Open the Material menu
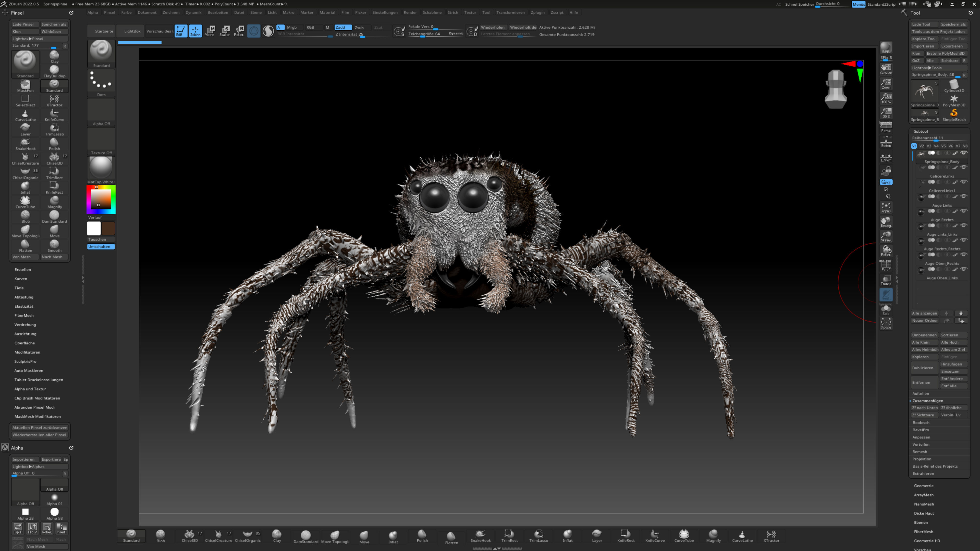This screenshot has height=551, width=980. (327, 12)
